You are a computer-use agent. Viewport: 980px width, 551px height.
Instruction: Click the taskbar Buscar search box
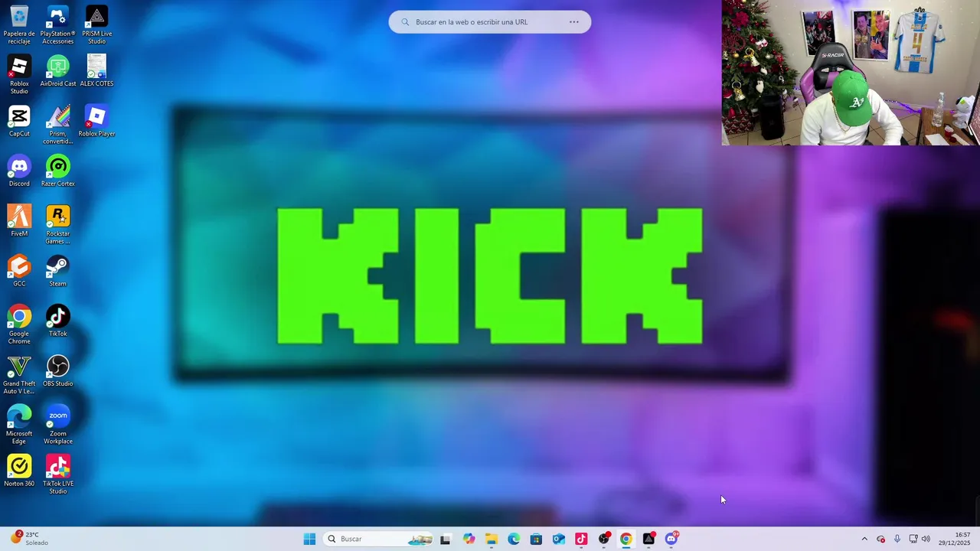coord(378,539)
